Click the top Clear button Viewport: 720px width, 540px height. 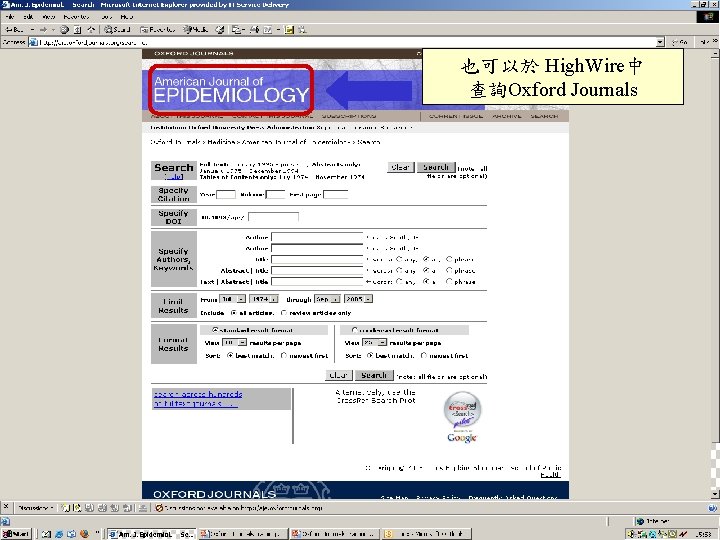pos(401,168)
